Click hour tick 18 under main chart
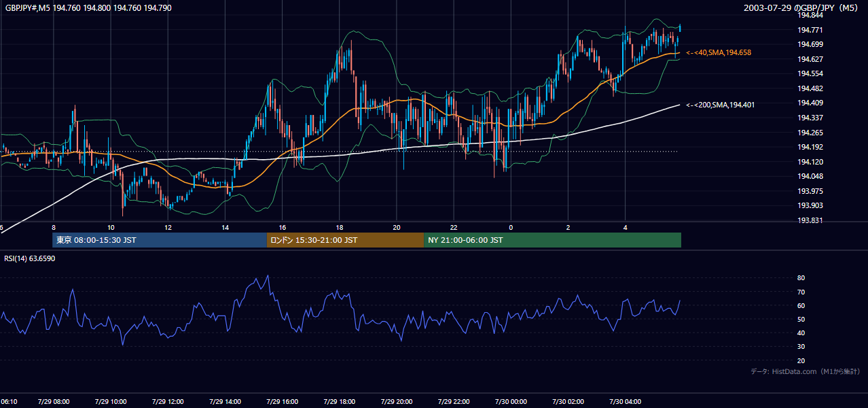868x408 pixels. [x=339, y=227]
